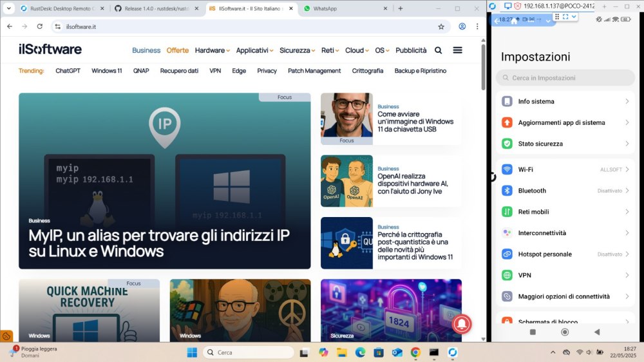Open the Offerte menu item

click(178, 50)
